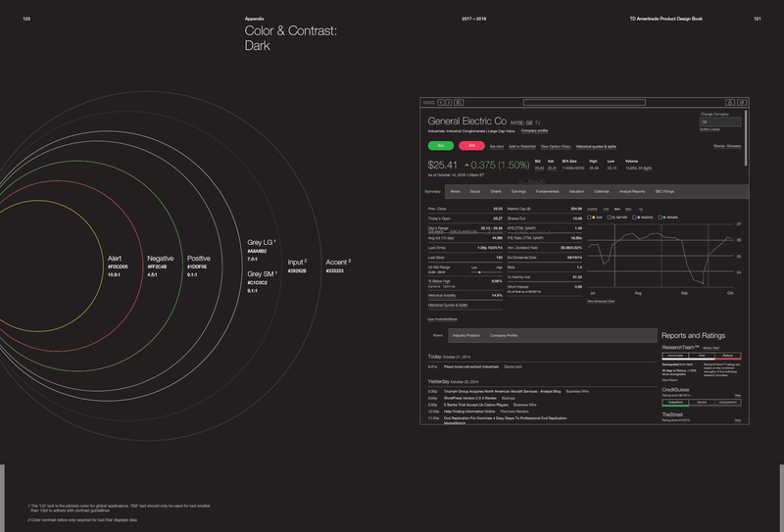Toggle the DJIA chart comparison checkbox
The height and width of the screenshot is (532, 784).
(x=589, y=217)
